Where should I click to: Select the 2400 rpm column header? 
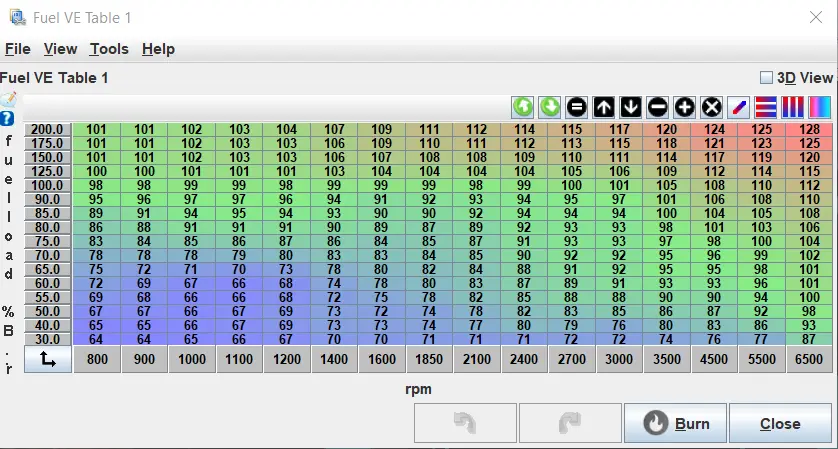[524, 359]
